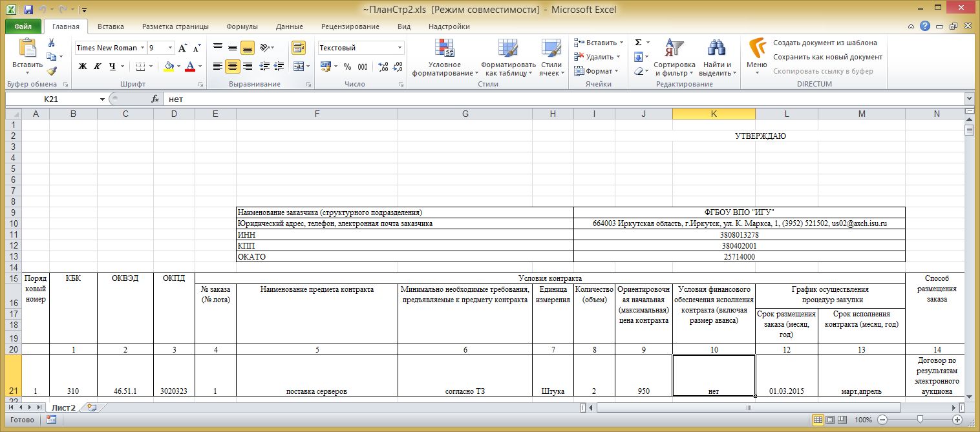Screen dimensions: 980x432
Task: Switch to the Формулы ribbon tab
Action: tap(242, 26)
